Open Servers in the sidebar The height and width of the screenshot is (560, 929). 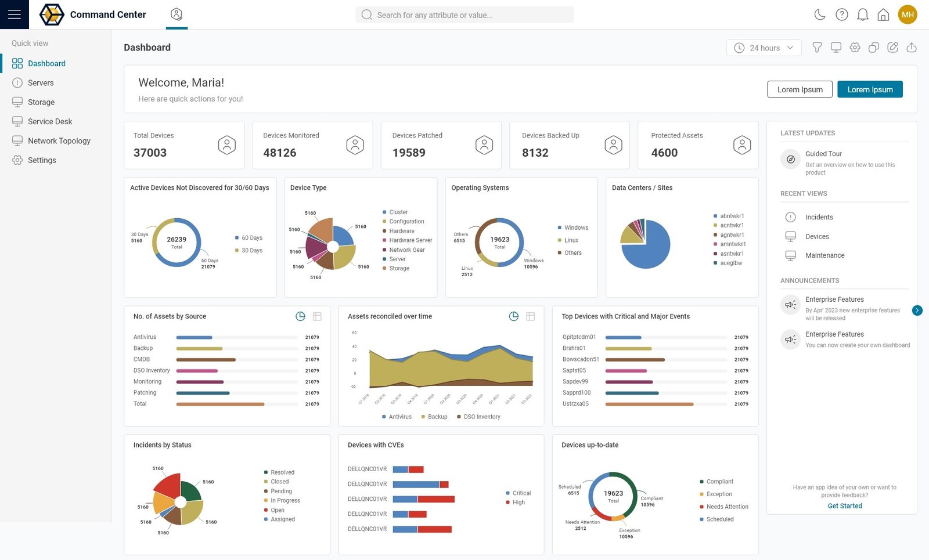click(x=41, y=83)
